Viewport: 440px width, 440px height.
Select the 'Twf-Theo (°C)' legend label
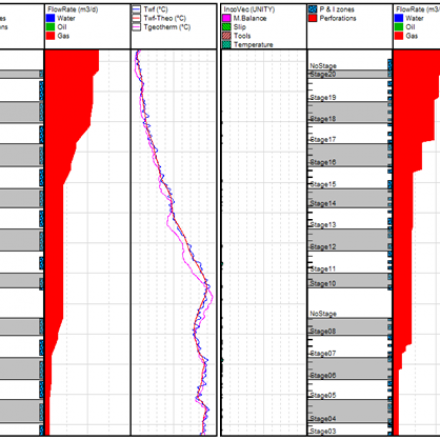165,18
